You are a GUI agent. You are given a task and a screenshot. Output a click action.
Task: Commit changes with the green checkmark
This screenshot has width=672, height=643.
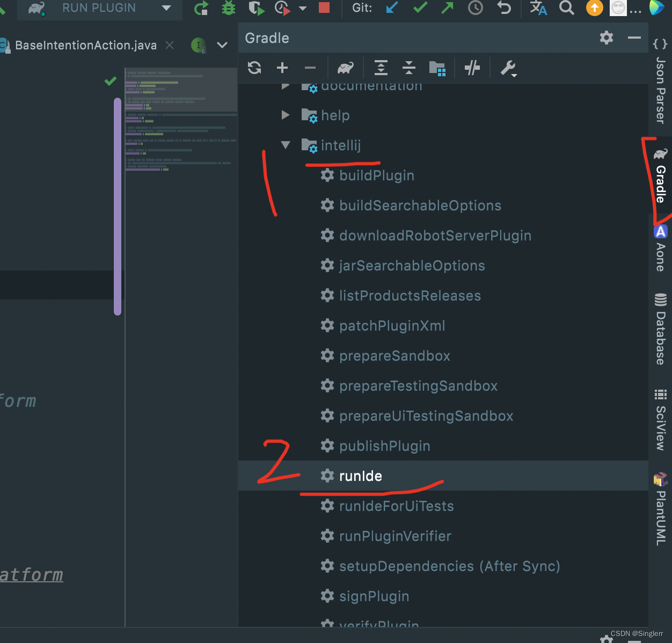(420, 8)
